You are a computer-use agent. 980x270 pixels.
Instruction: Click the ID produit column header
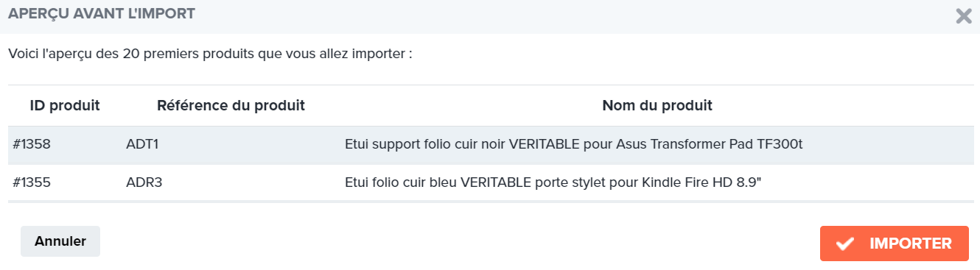coord(65,105)
